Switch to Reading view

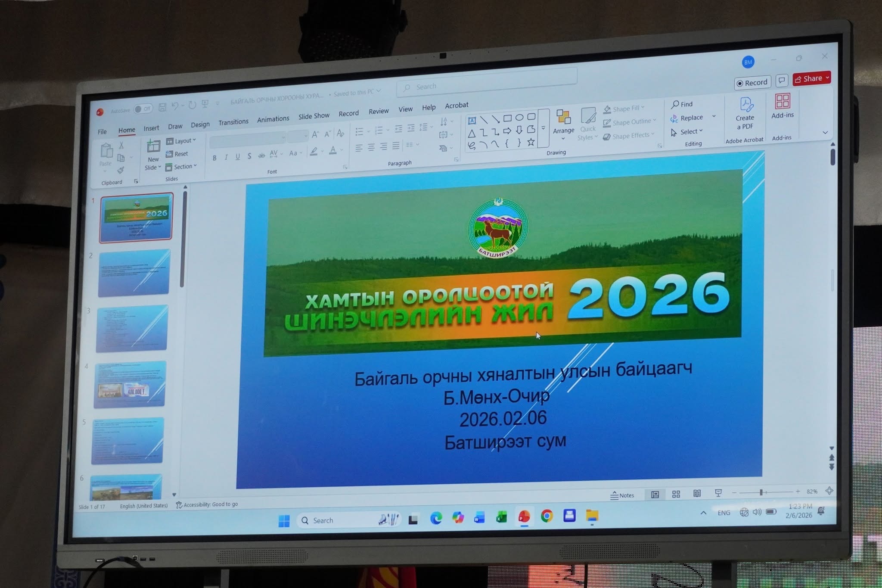coord(697,494)
